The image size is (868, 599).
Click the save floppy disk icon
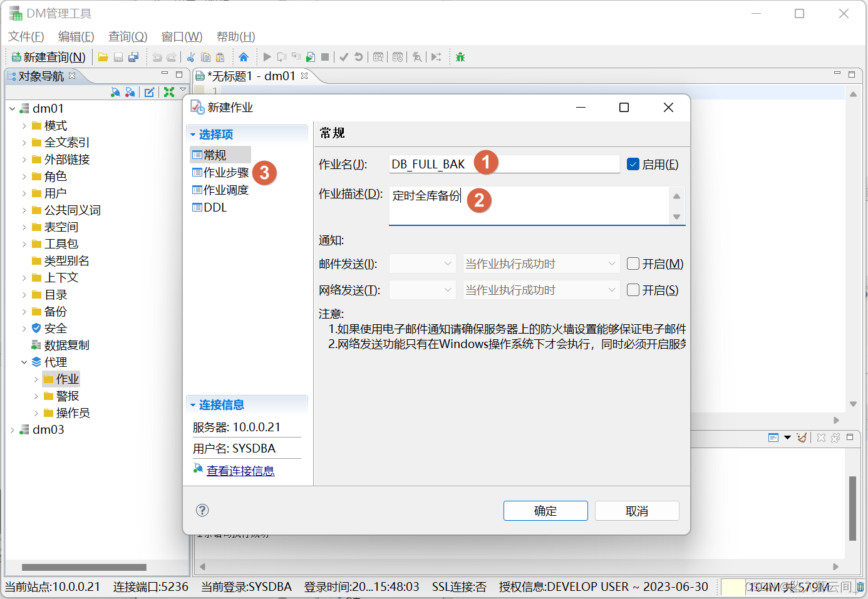118,57
